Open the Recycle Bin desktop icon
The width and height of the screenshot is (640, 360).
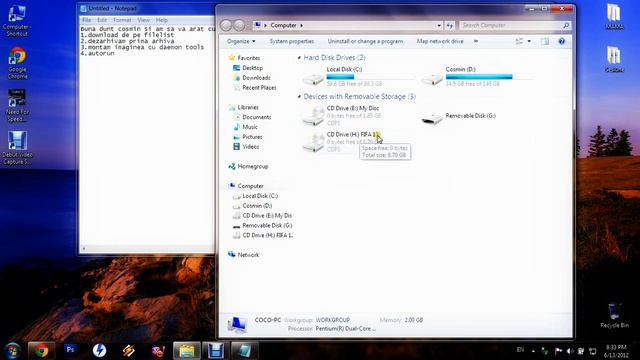pyautogui.click(x=614, y=315)
